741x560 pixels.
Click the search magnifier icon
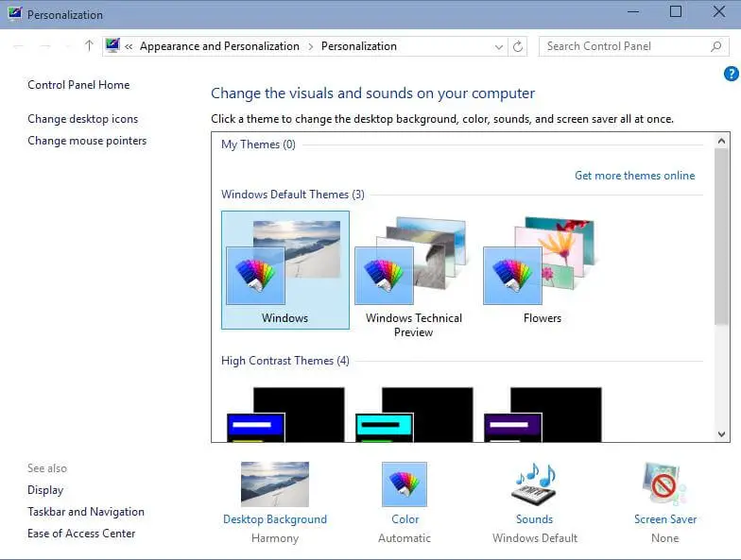pos(716,46)
